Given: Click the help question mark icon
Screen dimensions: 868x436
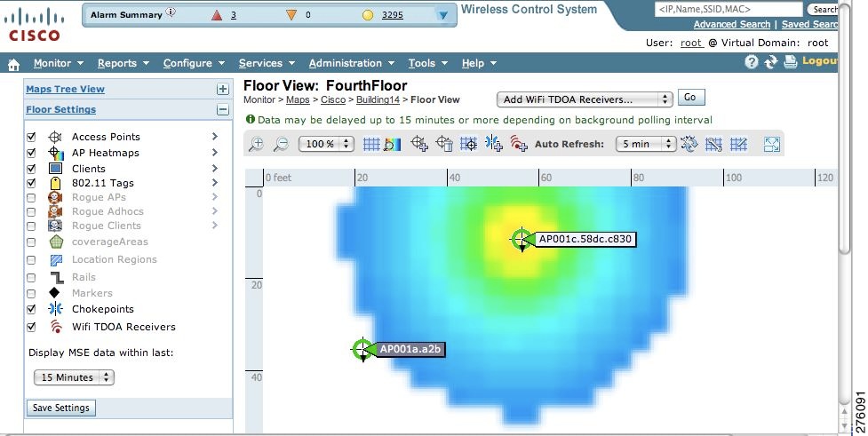Looking at the screenshot, I should click(x=752, y=62).
